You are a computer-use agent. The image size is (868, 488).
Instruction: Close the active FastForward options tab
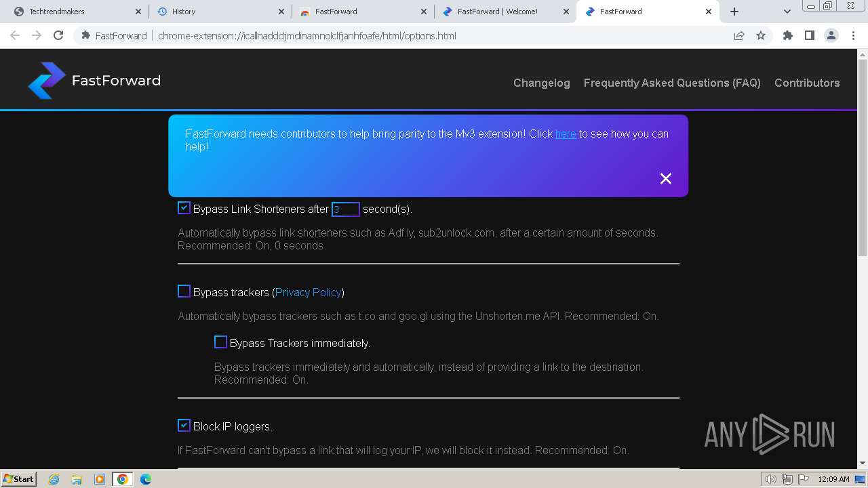click(709, 12)
